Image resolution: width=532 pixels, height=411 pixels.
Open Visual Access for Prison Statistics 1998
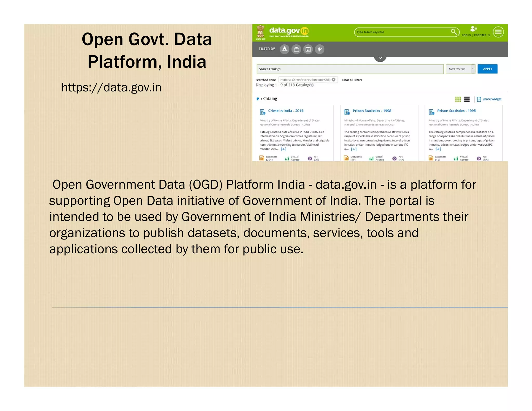click(x=377, y=158)
